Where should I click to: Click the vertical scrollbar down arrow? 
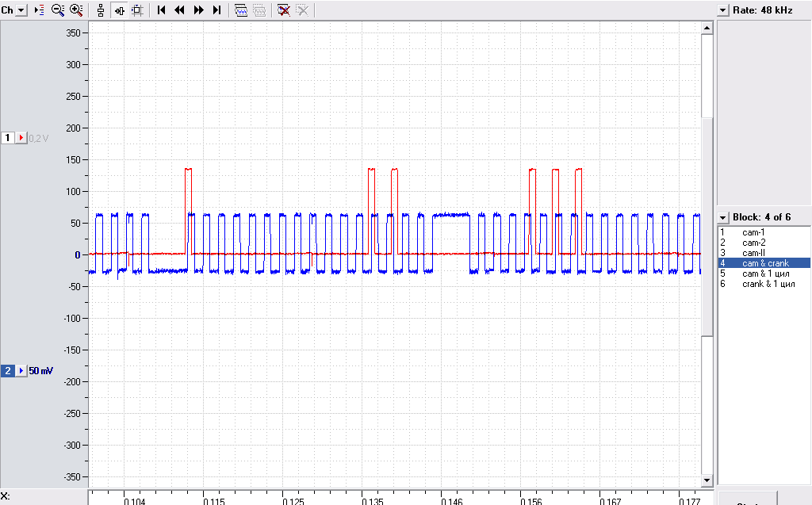(707, 480)
